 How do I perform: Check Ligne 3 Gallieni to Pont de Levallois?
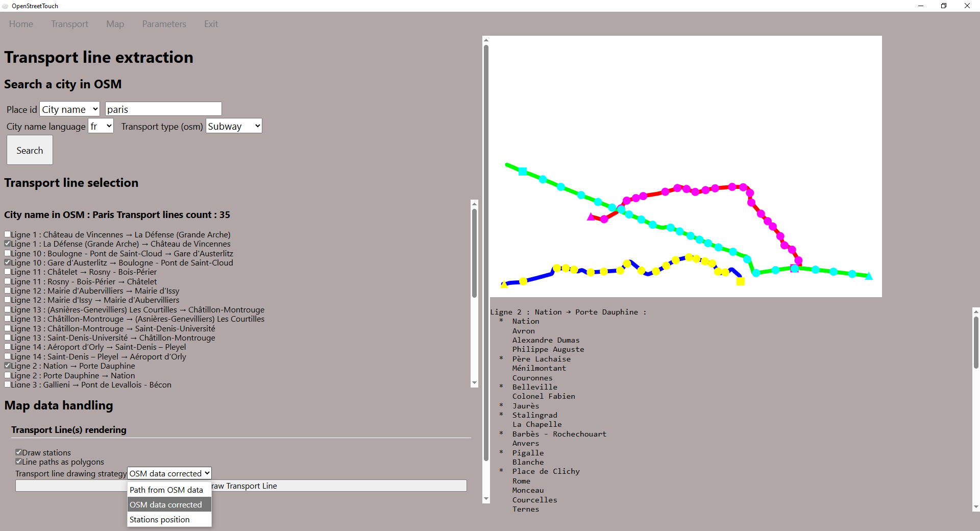[8, 384]
